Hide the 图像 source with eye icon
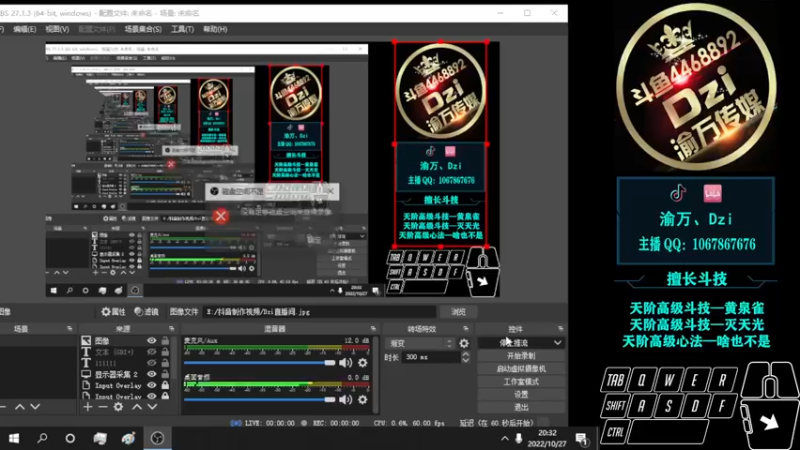Viewport: 800px width, 450px height. tap(152, 340)
